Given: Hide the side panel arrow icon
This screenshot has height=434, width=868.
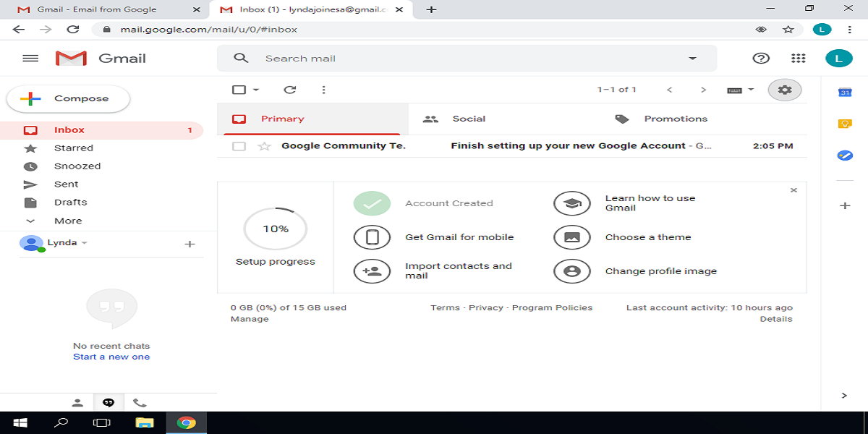Looking at the screenshot, I should click(844, 396).
